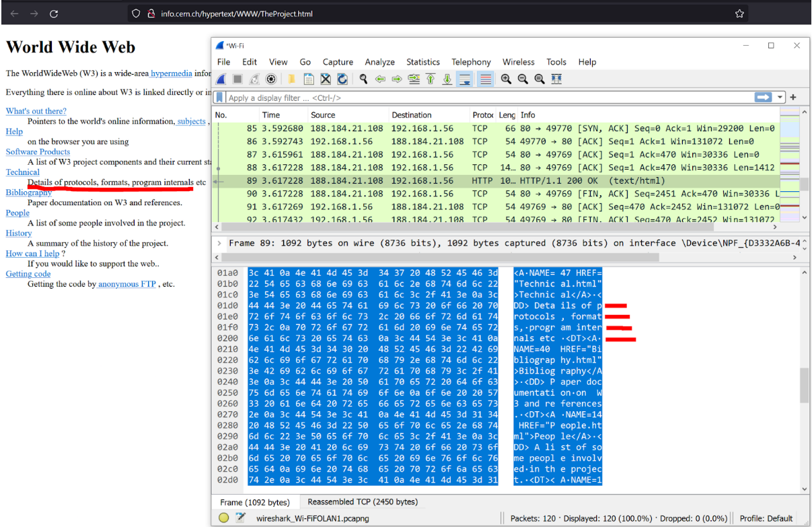Open the View menu in Wireshark
Image resolution: width=812 pixels, height=527 pixels.
(x=278, y=62)
